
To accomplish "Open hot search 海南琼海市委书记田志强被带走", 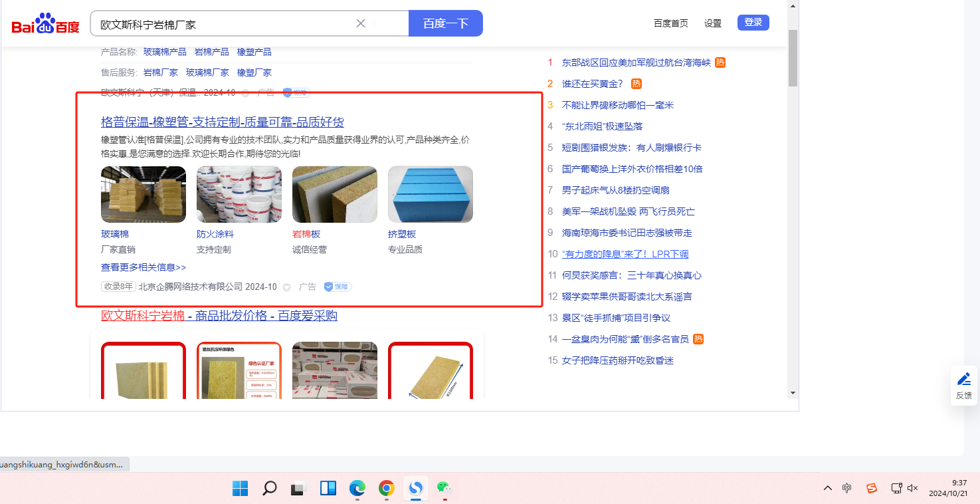I will [x=627, y=233].
